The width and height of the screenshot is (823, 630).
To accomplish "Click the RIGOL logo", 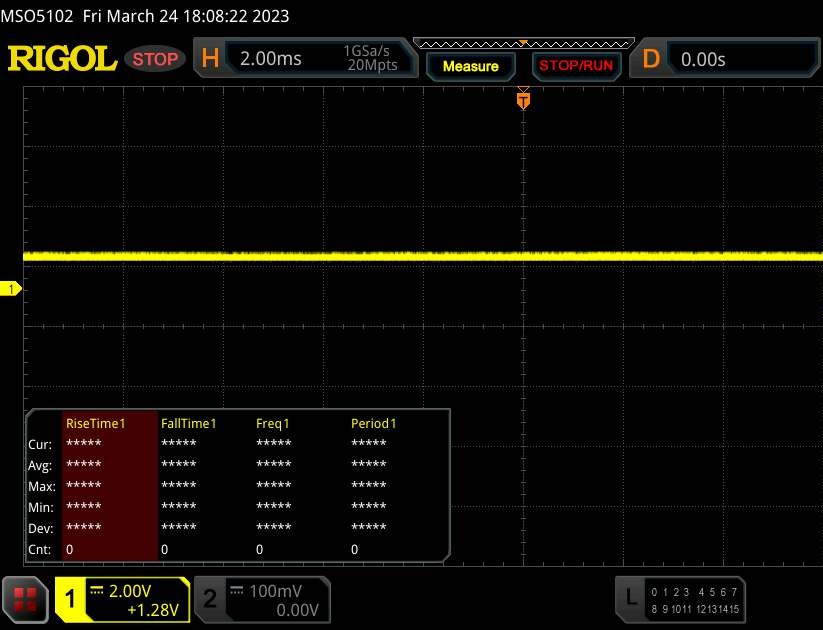I will [x=62, y=58].
